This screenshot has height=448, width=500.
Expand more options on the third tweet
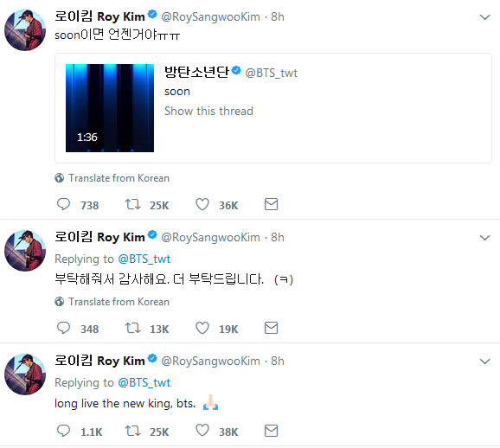[484, 362]
